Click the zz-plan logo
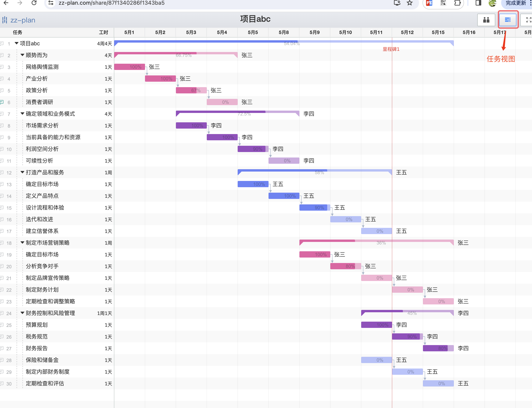The image size is (532, 408). click(19, 20)
